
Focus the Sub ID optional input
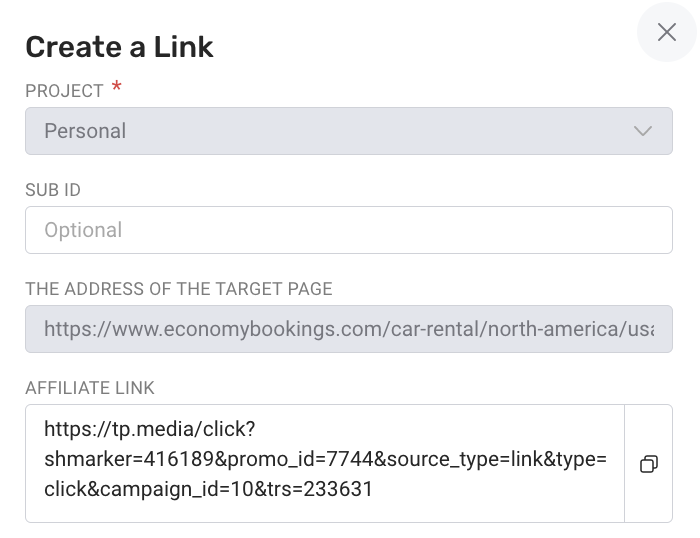click(x=349, y=230)
